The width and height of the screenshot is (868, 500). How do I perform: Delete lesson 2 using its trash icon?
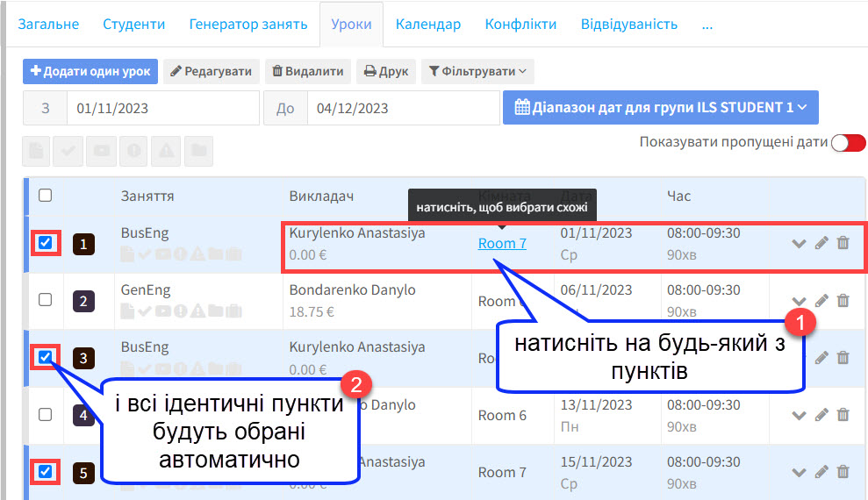843,301
